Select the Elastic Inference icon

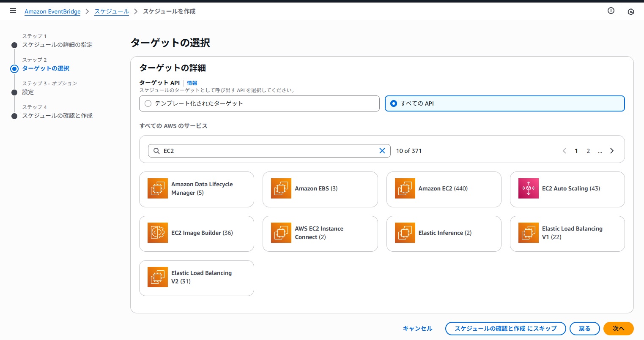pos(405,233)
